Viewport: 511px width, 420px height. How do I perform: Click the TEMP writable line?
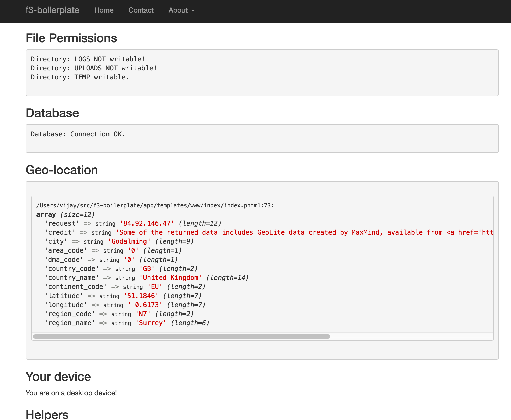click(80, 77)
